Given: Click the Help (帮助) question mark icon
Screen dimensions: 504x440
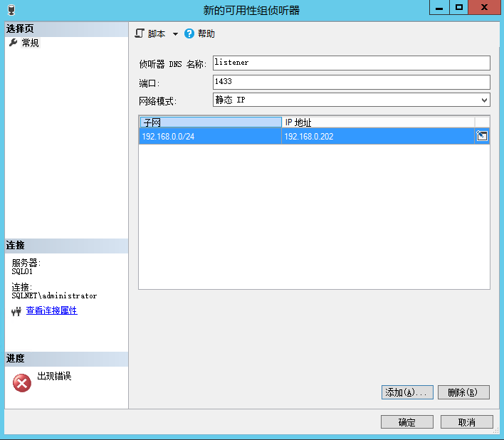Looking at the screenshot, I should click(x=189, y=33).
